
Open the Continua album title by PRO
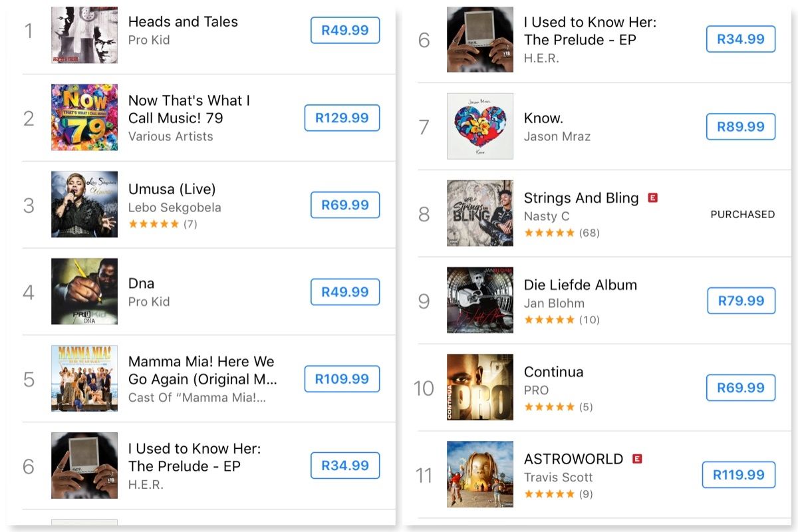click(553, 372)
